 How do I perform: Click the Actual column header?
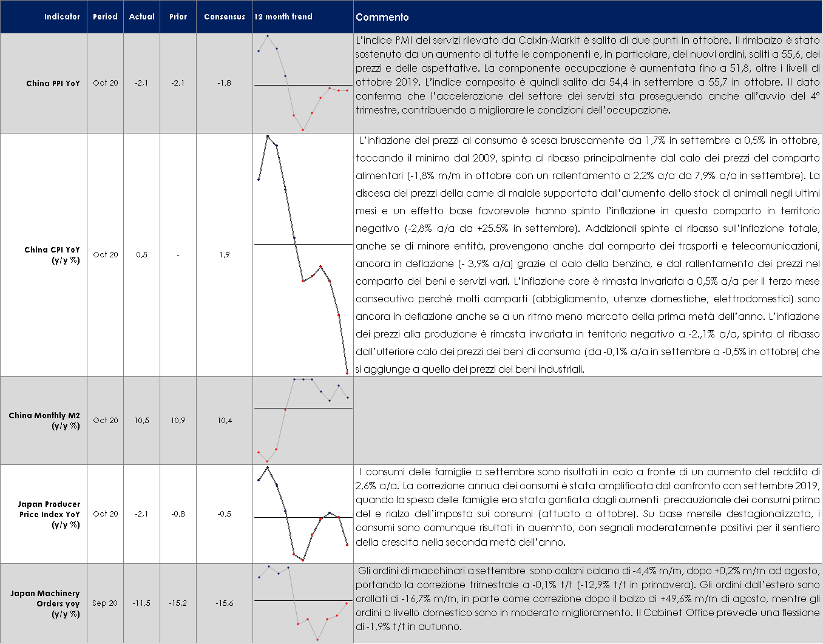click(x=141, y=16)
